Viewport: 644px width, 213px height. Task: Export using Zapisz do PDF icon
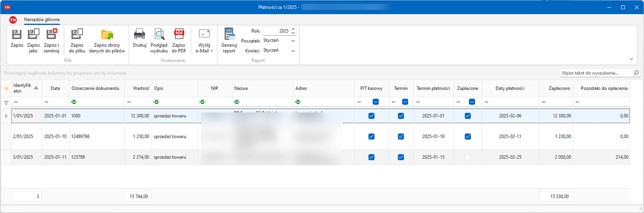click(179, 35)
